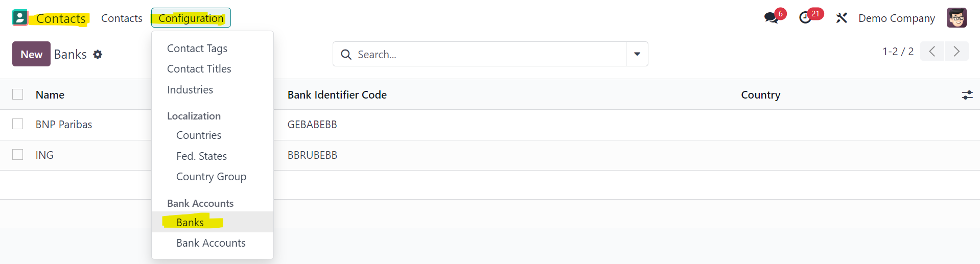Open the activities clock icon
Viewport: 980px width, 264px height.
click(x=806, y=18)
